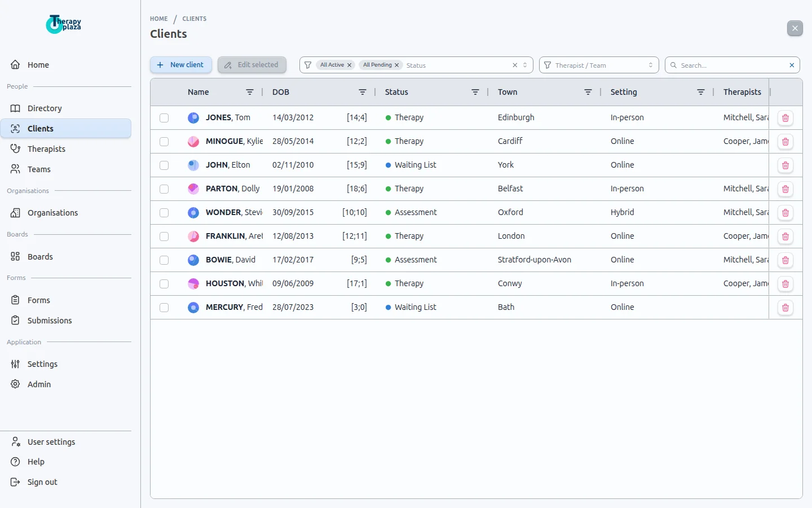Image resolution: width=812 pixels, height=508 pixels.
Task: Open the Help page
Action: coord(66,462)
